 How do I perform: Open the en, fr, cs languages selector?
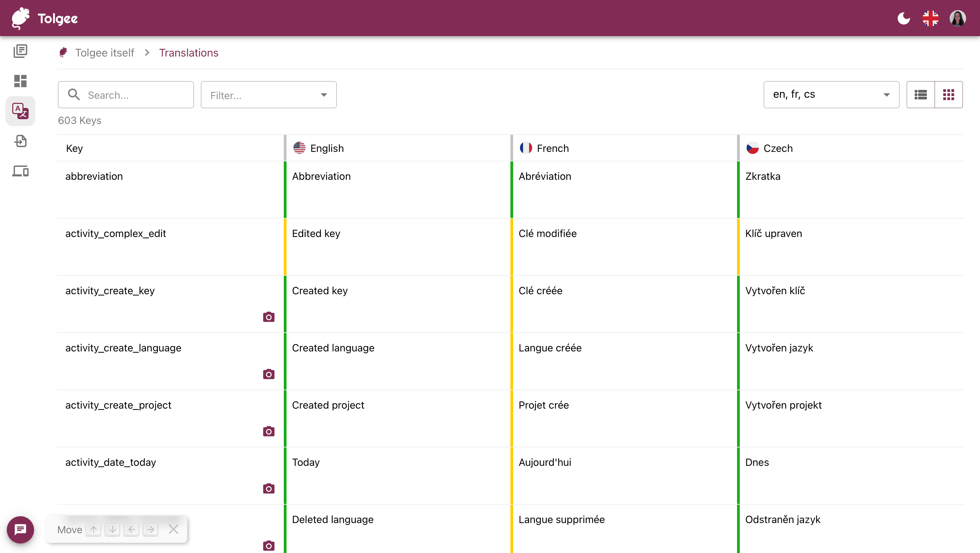coord(831,94)
